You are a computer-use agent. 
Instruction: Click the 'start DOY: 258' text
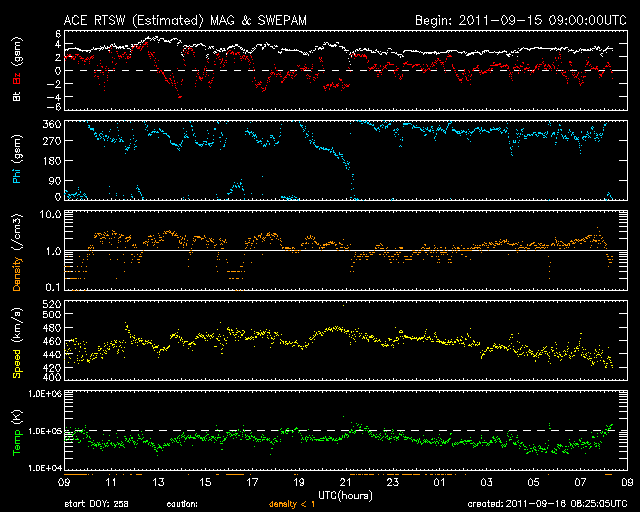(x=96, y=504)
